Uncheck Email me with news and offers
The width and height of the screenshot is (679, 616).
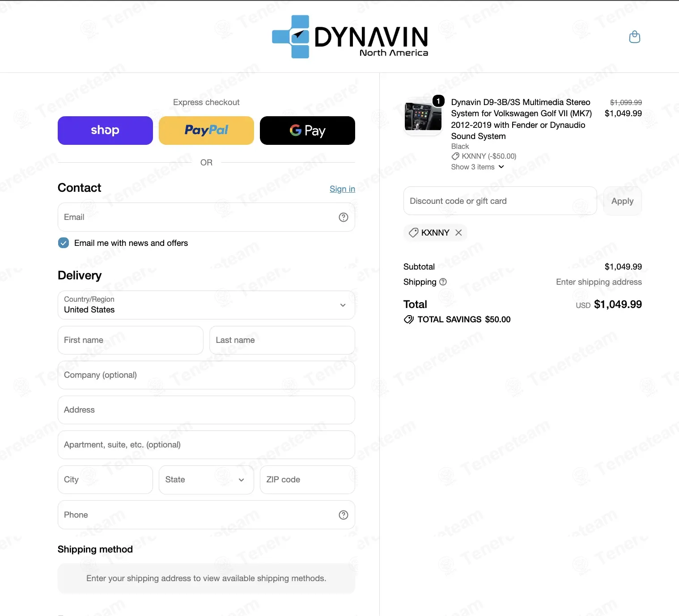64,243
